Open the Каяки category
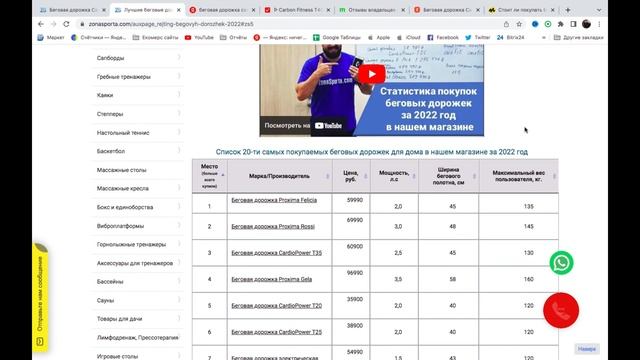 point(105,95)
